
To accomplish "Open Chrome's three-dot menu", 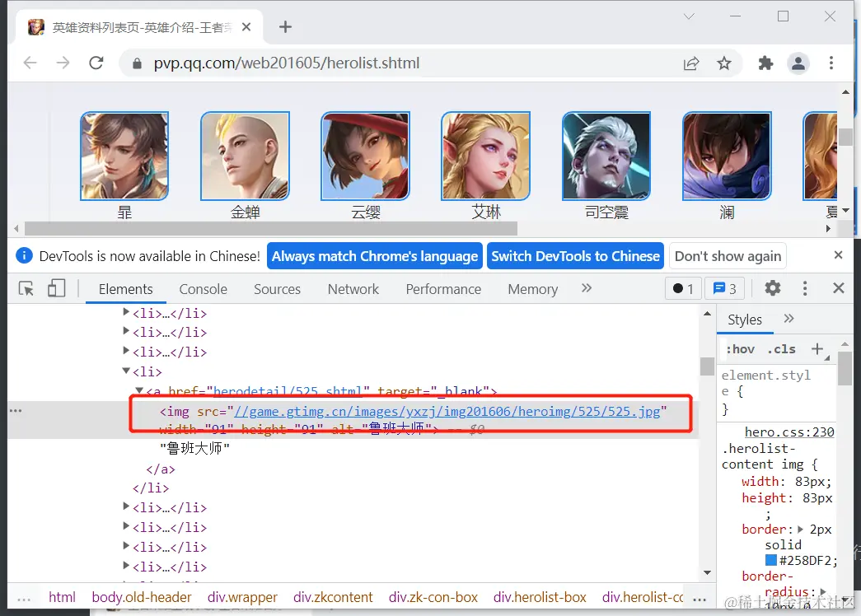I will pyautogui.click(x=831, y=63).
